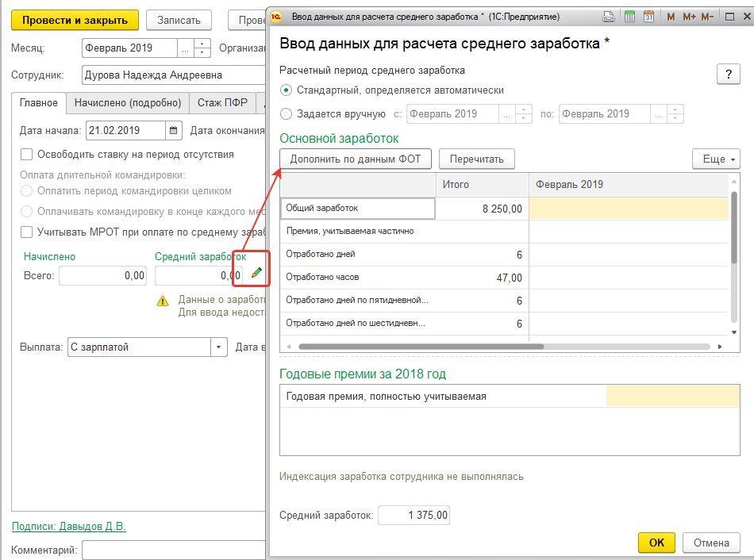Open ellipsis chooser of the 'по' period field
Image resolution: width=754 pixels, height=560 pixels.
click(x=658, y=114)
